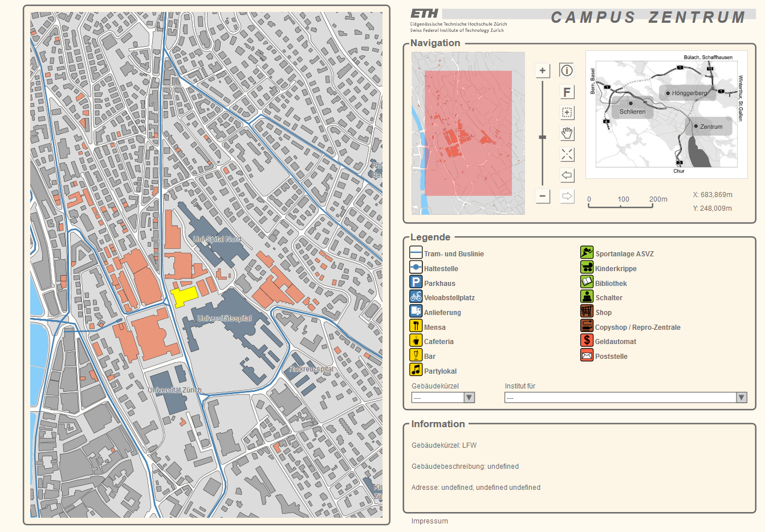Screen dimensions: 765x532
Task: Toggle the Haltestelle legend icon
Action: coord(416,268)
